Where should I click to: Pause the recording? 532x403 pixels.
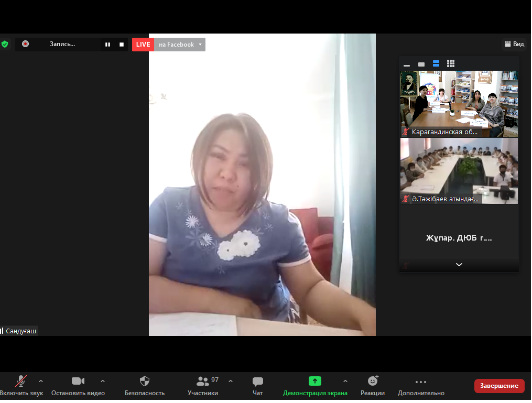[x=107, y=45]
